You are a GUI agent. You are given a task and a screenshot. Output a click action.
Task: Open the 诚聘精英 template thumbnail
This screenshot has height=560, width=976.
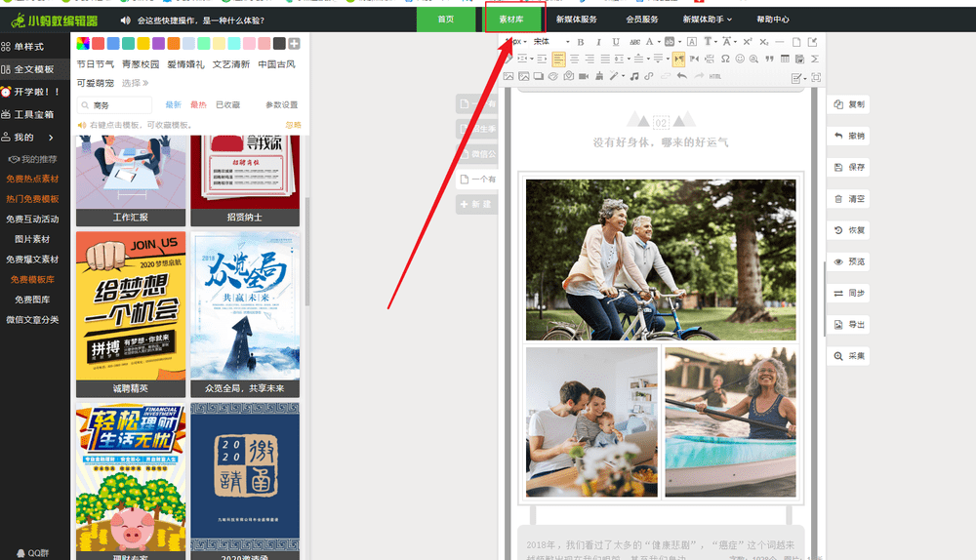131,314
